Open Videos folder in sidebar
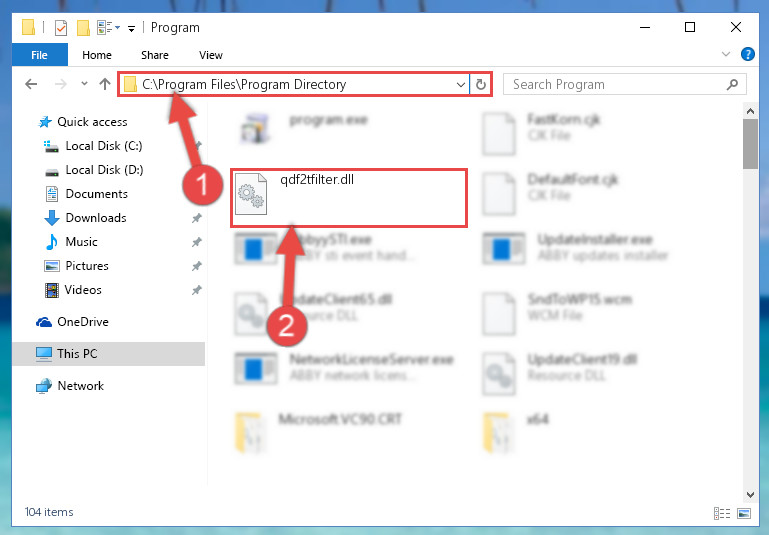The width and height of the screenshot is (769, 535). click(x=73, y=290)
